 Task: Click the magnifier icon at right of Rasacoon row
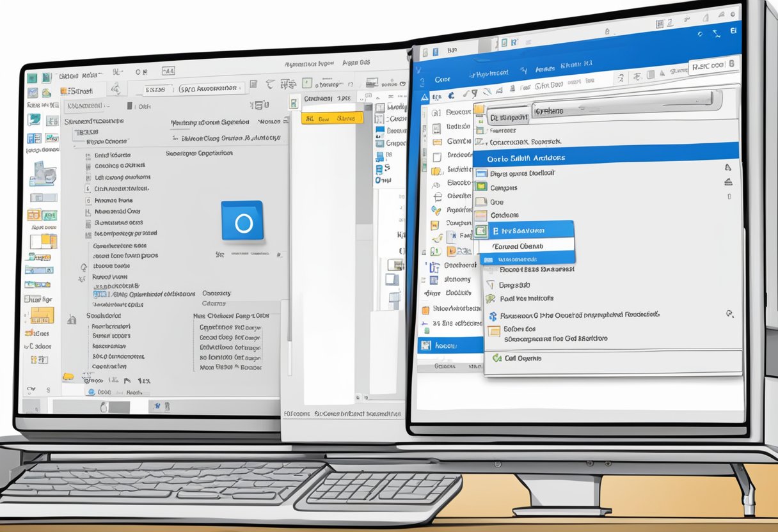[x=729, y=314]
